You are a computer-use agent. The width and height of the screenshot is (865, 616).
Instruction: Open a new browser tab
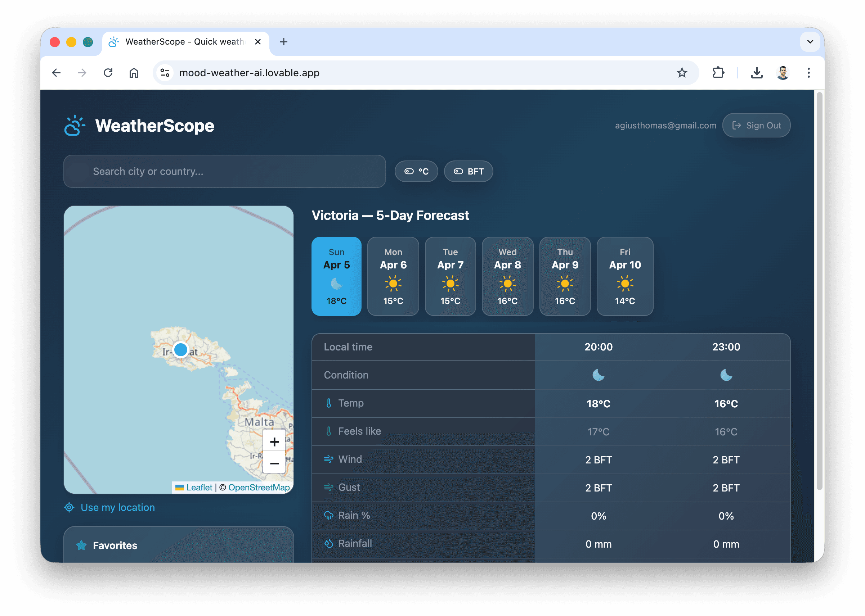pyautogui.click(x=283, y=42)
